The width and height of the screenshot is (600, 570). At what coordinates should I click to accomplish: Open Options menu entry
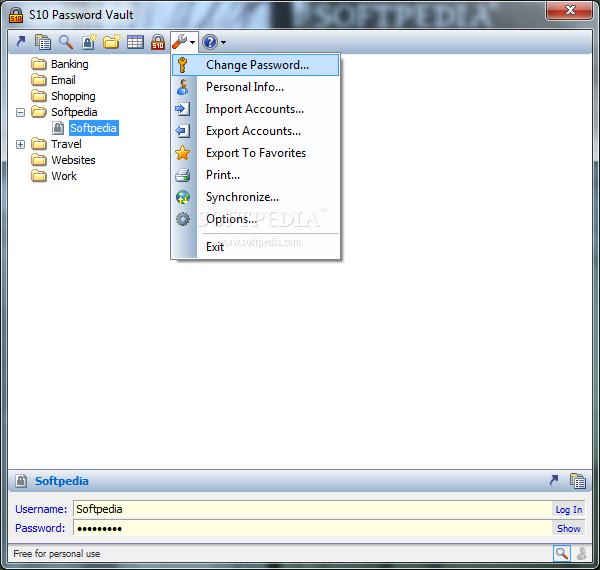point(256,219)
